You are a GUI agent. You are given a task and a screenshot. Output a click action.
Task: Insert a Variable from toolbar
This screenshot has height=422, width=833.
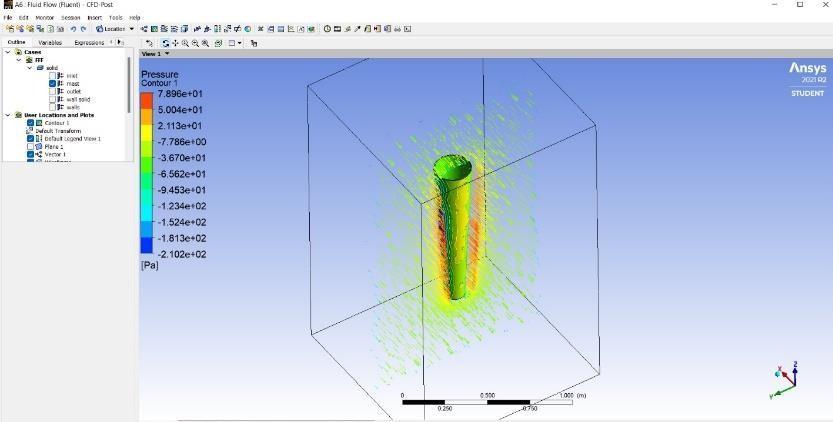[260, 29]
